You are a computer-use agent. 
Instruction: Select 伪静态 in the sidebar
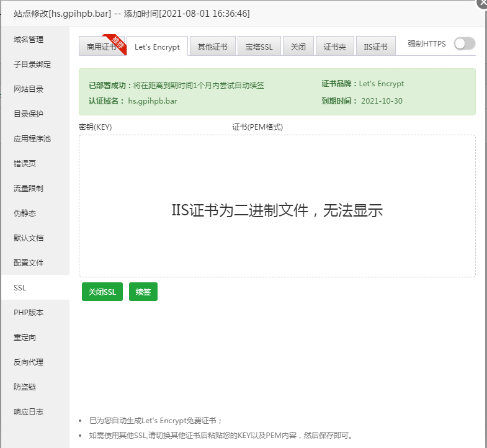35,213
